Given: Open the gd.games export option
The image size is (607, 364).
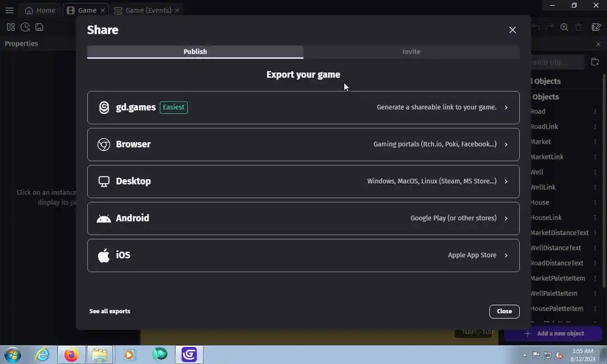Looking at the screenshot, I should tap(303, 108).
